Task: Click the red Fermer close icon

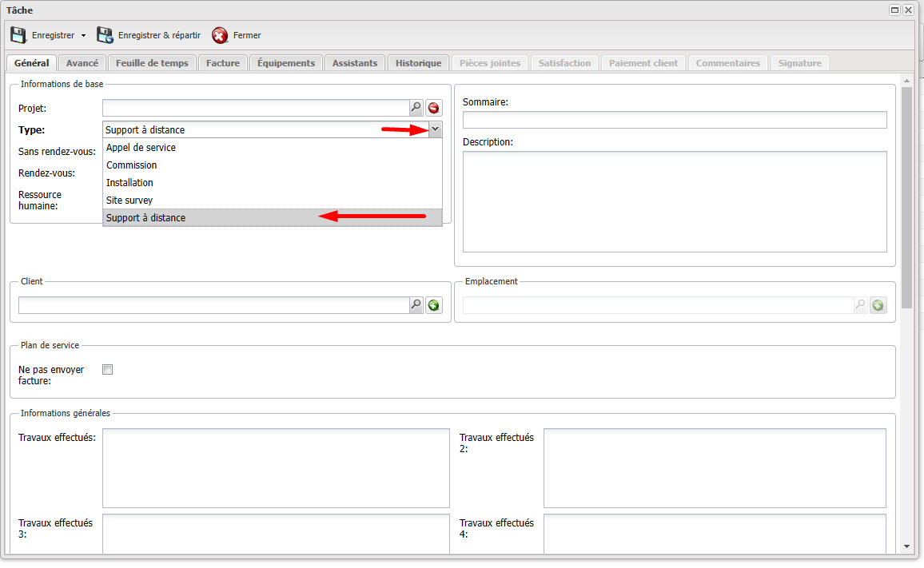Action: coord(220,35)
